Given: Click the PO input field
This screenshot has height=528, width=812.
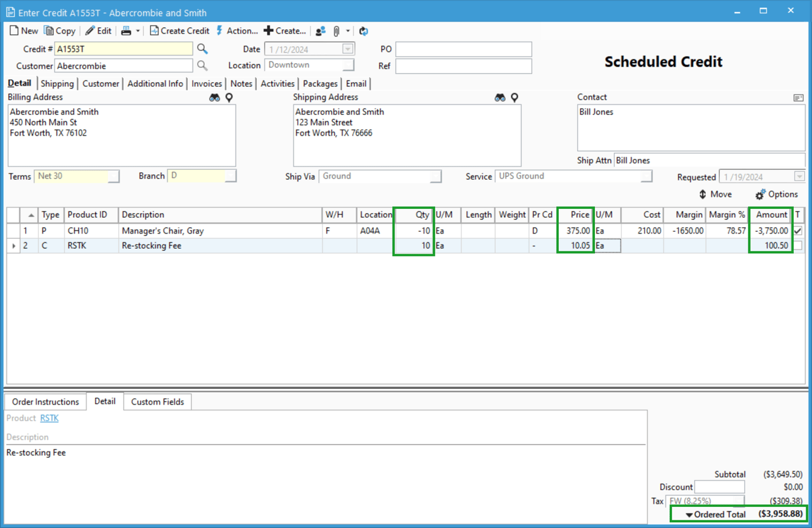Looking at the screenshot, I should (x=463, y=49).
